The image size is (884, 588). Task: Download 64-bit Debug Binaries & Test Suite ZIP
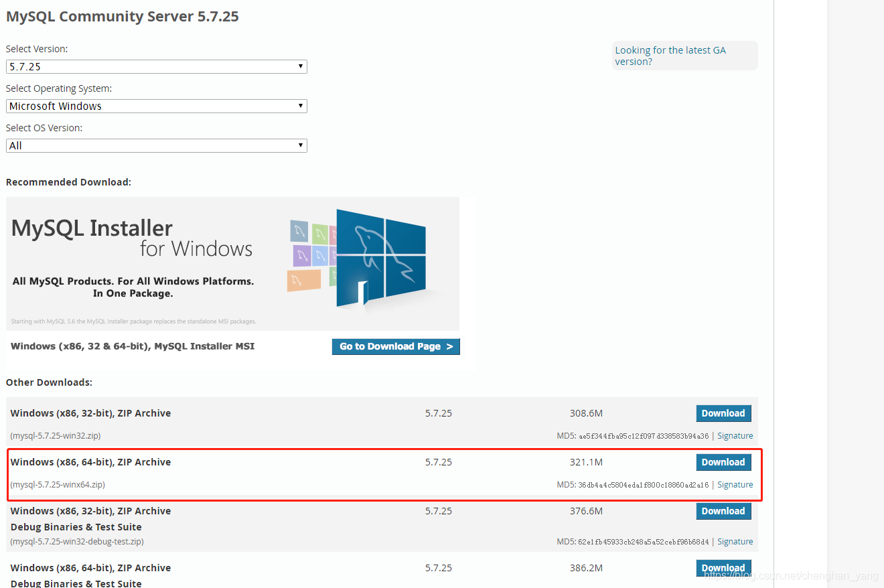tap(723, 568)
